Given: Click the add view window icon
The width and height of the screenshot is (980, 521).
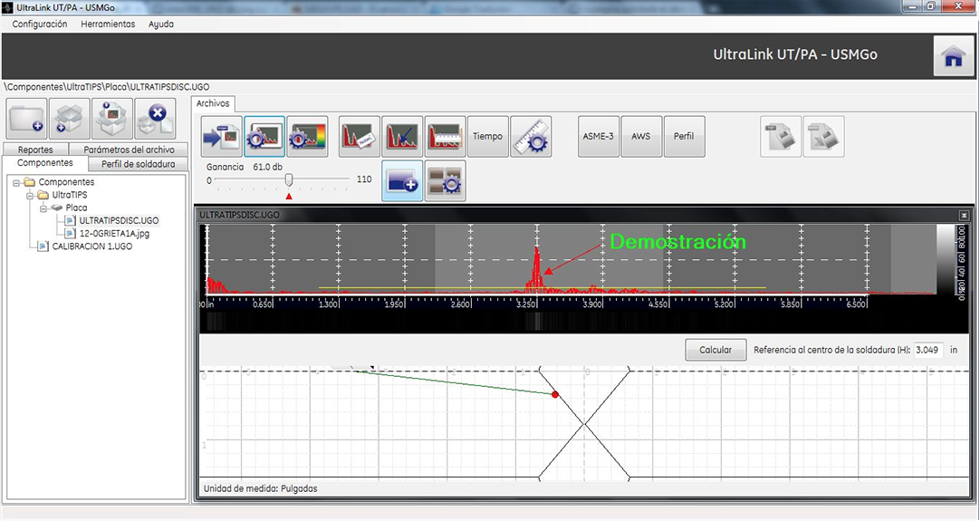Looking at the screenshot, I should coord(402,180).
